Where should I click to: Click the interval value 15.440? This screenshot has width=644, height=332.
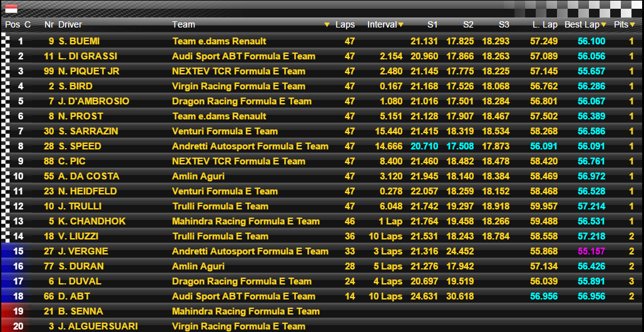click(389, 131)
